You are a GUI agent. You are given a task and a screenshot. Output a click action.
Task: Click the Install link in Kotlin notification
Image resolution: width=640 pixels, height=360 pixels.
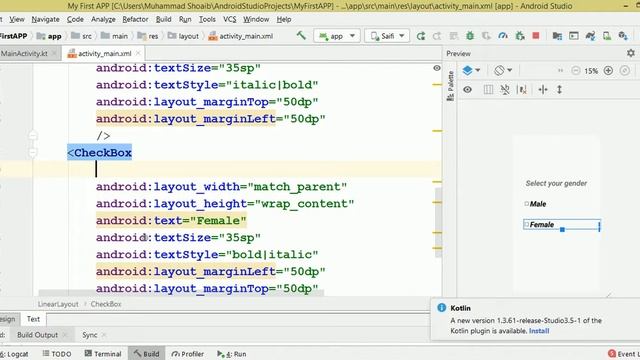539,331
